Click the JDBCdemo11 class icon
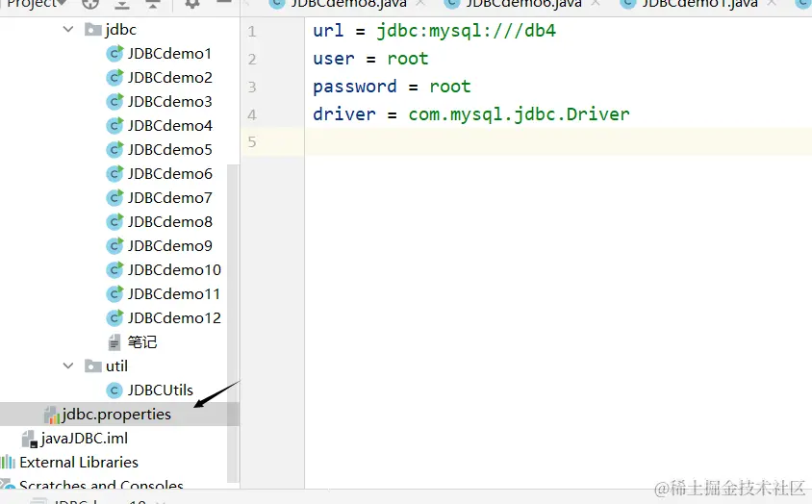The width and height of the screenshot is (812, 504). pyautogui.click(x=114, y=293)
